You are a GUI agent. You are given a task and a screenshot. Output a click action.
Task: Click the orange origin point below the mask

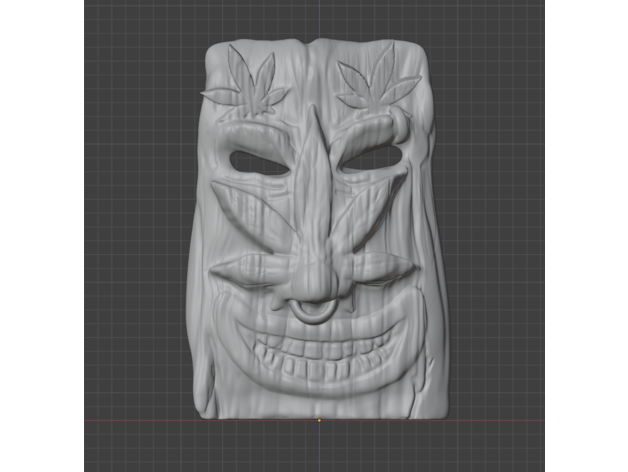pos(319,420)
